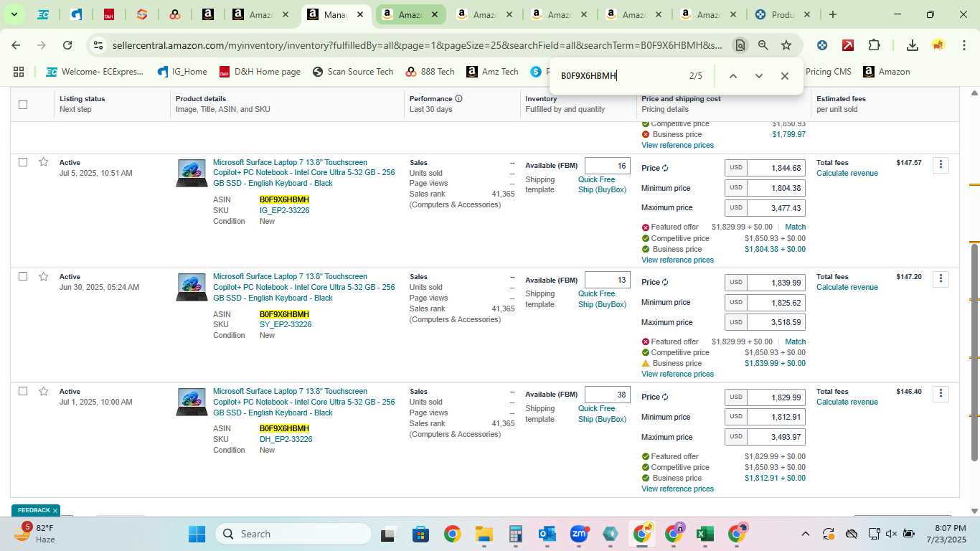Open the Amz Tech bookmark
The width and height of the screenshot is (980, 551).
tap(492, 72)
